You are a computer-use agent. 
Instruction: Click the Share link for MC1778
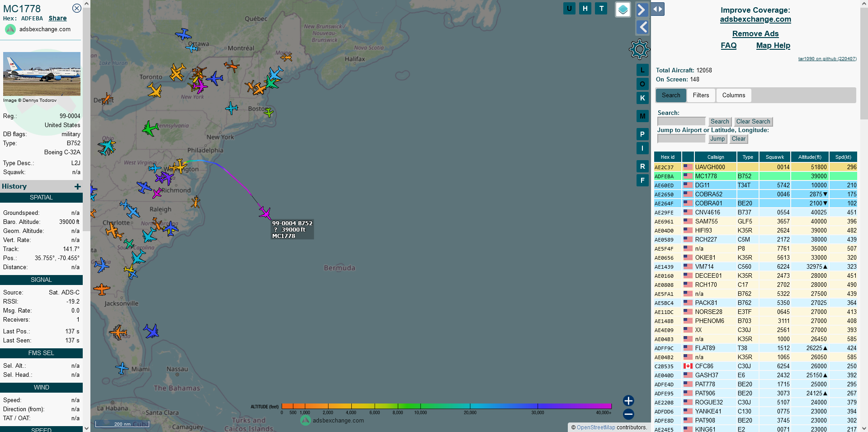pyautogui.click(x=57, y=19)
